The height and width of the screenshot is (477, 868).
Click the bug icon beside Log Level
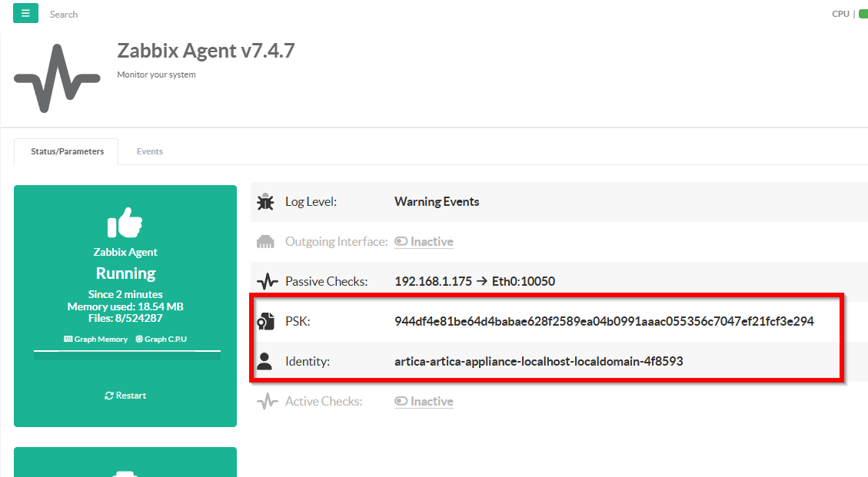click(265, 202)
